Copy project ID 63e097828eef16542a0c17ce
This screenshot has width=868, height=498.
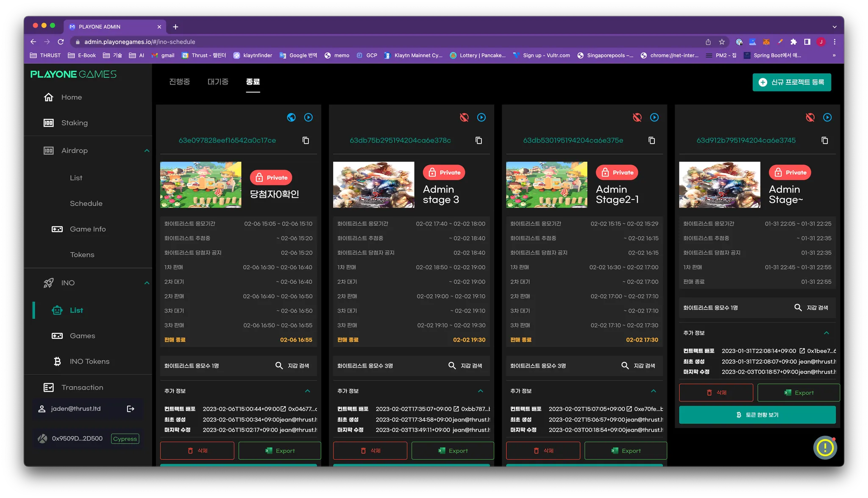point(306,140)
